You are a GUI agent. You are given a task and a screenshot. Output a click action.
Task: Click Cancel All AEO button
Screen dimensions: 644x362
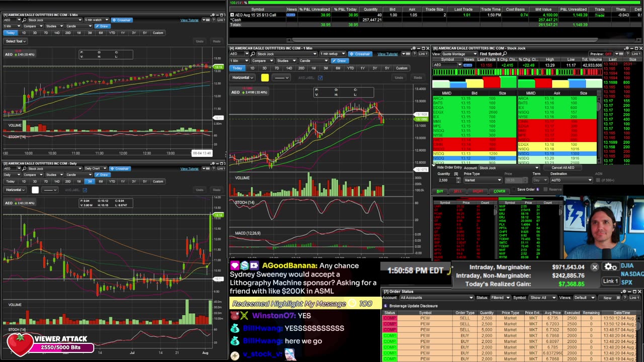tap(562, 168)
